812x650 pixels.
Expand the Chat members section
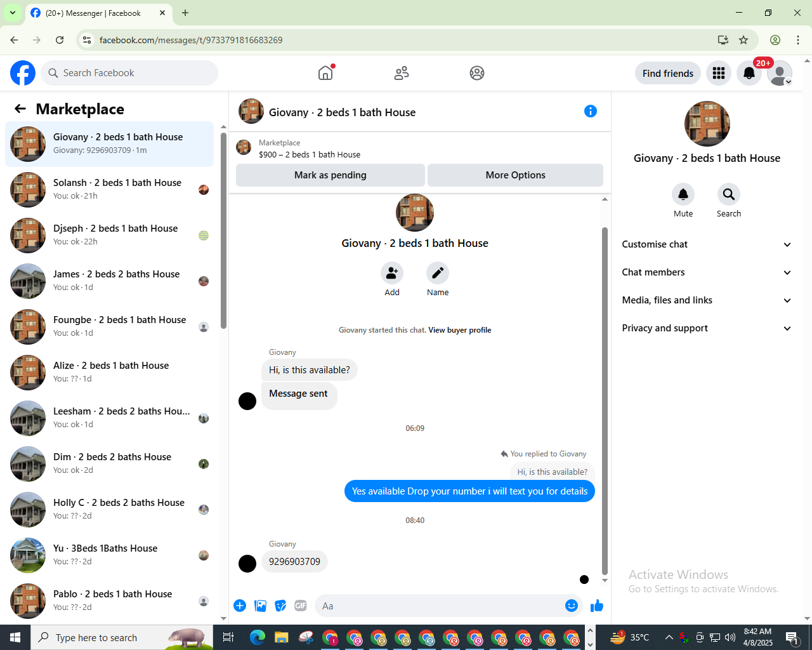click(707, 272)
